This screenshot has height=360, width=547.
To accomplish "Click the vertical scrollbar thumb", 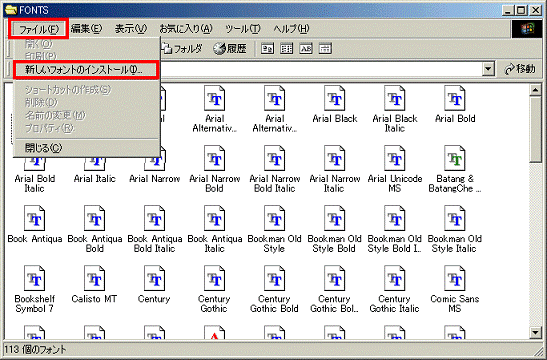I will pos(535,129).
